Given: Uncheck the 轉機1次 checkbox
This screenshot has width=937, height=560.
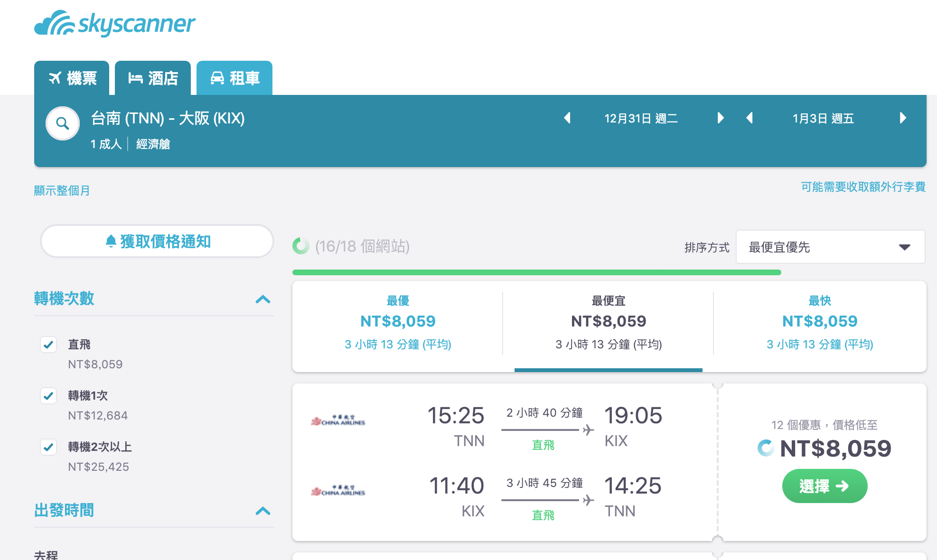Looking at the screenshot, I should pyautogui.click(x=48, y=396).
